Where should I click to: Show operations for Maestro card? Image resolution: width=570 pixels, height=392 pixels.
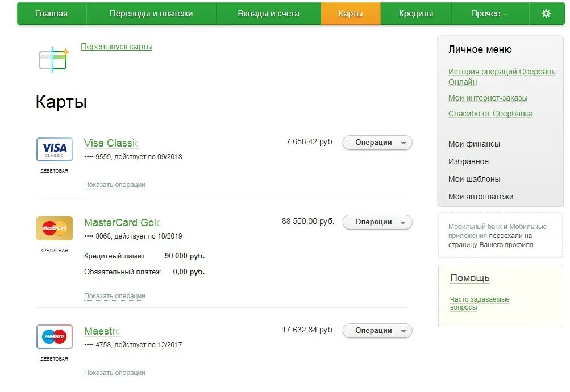pyautogui.click(x=114, y=373)
